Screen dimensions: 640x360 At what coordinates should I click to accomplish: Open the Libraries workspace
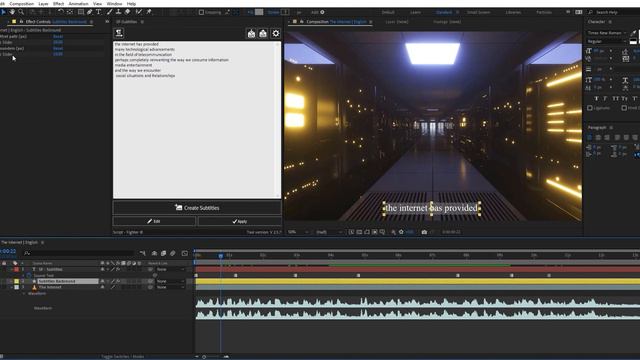click(x=513, y=12)
